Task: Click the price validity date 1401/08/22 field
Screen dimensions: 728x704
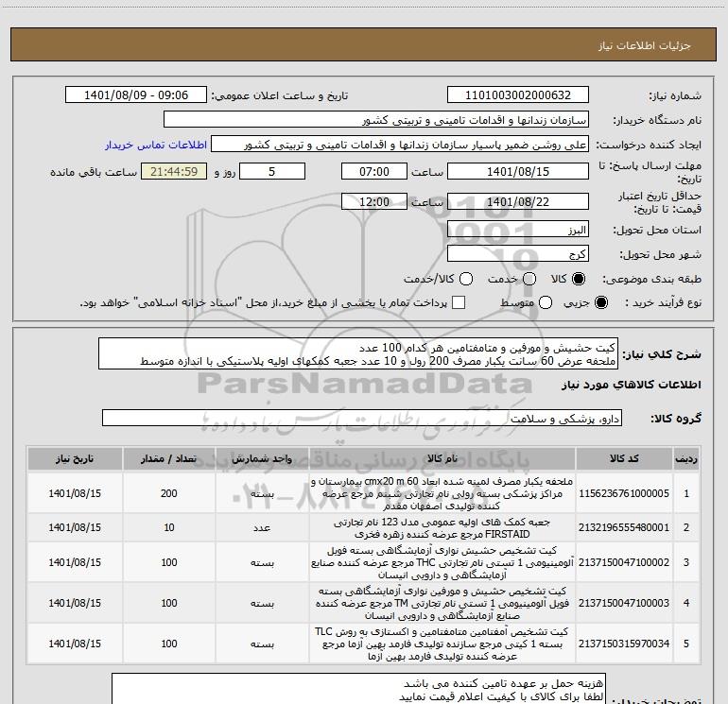Action: (x=518, y=201)
